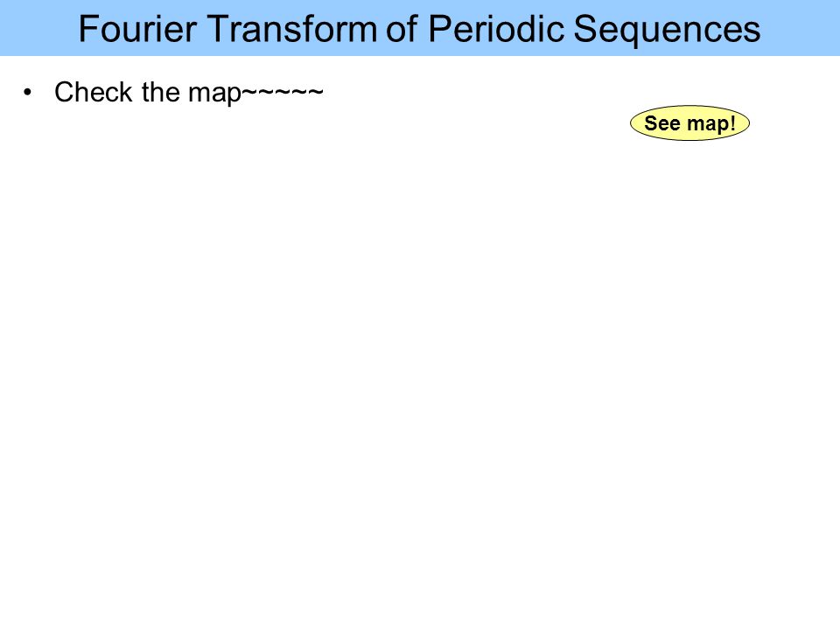Image resolution: width=840 pixels, height=630 pixels.
Task: Click the yellow "See map!" oval button
Action: pos(689,123)
